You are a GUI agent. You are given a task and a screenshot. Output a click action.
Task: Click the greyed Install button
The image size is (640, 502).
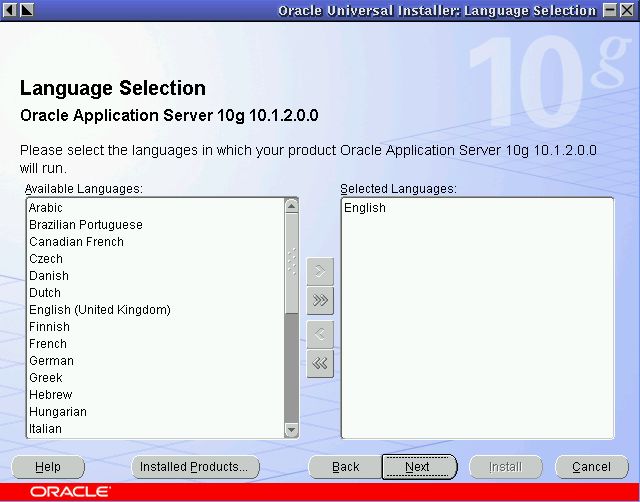tap(506, 466)
